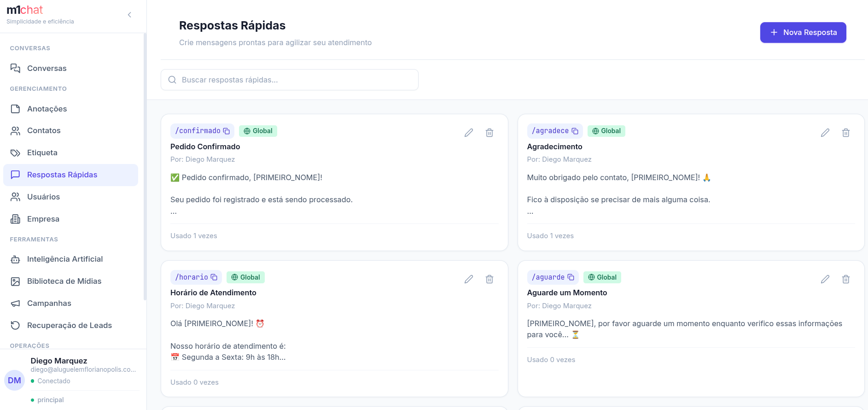Click the Global badge on /horario card

pyautogui.click(x=245, y=277)
